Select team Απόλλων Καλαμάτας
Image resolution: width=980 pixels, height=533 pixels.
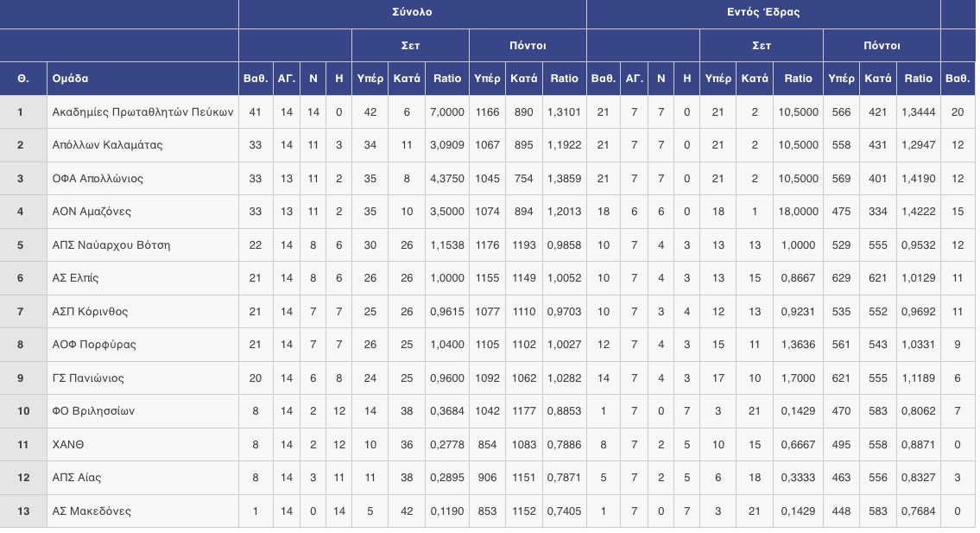click(108, 145)
